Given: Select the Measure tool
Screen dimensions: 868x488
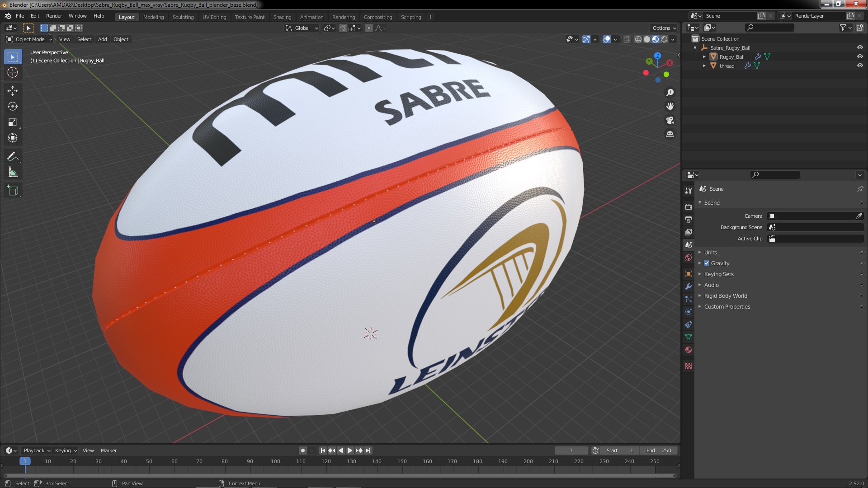Looking at the screenshot, I should (x=13, y=173).
